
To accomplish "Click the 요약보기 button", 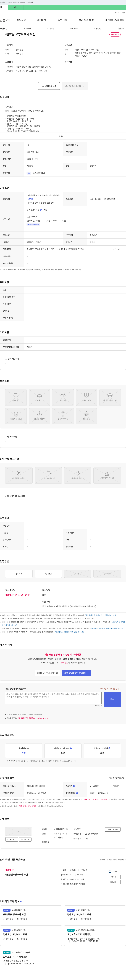I will [x=113, y=877].
